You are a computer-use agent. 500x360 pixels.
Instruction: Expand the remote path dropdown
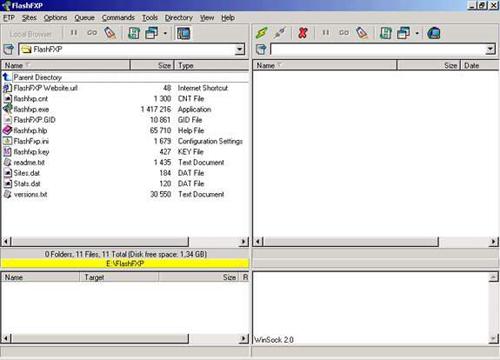[490, 50]
